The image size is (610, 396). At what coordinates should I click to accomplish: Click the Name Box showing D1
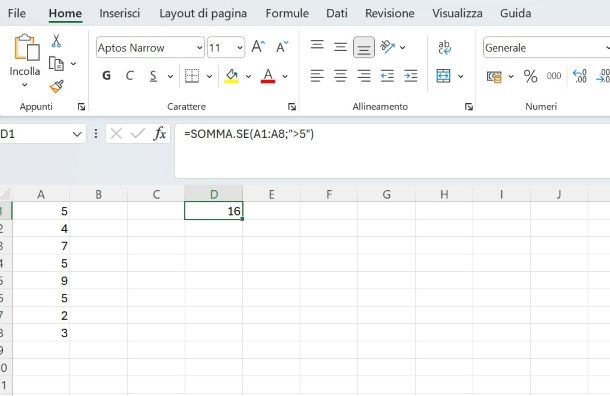pos(34,134)
